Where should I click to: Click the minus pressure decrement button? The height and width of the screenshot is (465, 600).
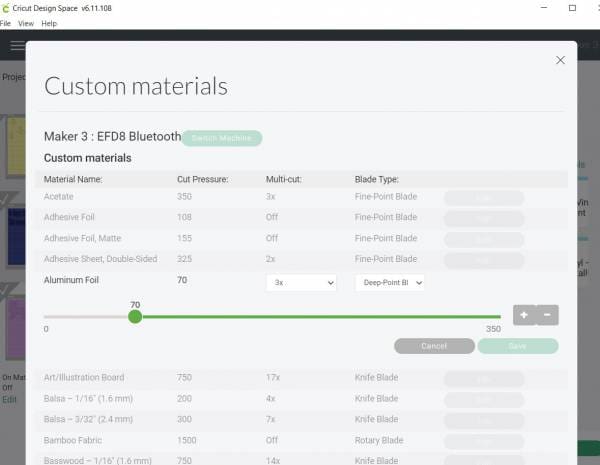click(547, 315)
